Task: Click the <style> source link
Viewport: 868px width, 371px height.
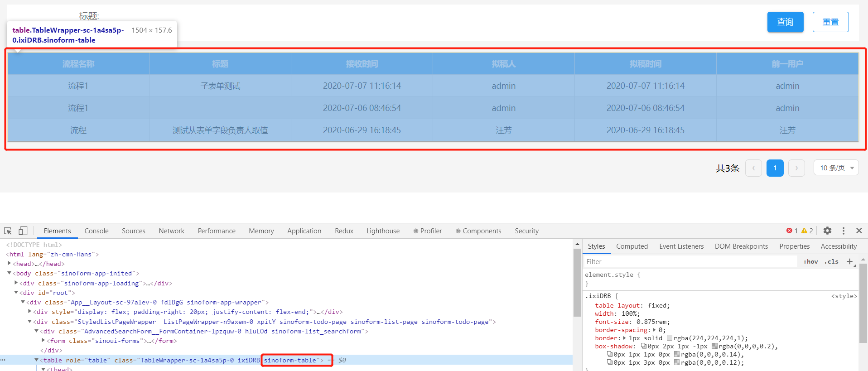Action: coord(844,296)
